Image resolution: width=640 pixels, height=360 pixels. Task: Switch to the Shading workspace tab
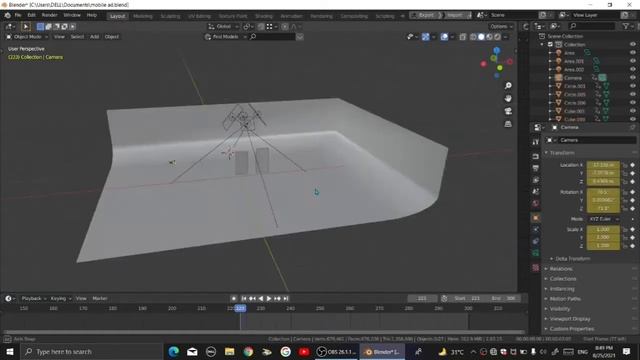(264, 16)
